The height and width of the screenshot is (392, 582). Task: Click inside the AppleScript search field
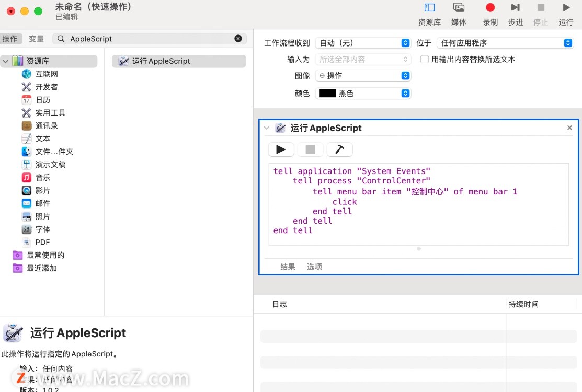point(150,39)
